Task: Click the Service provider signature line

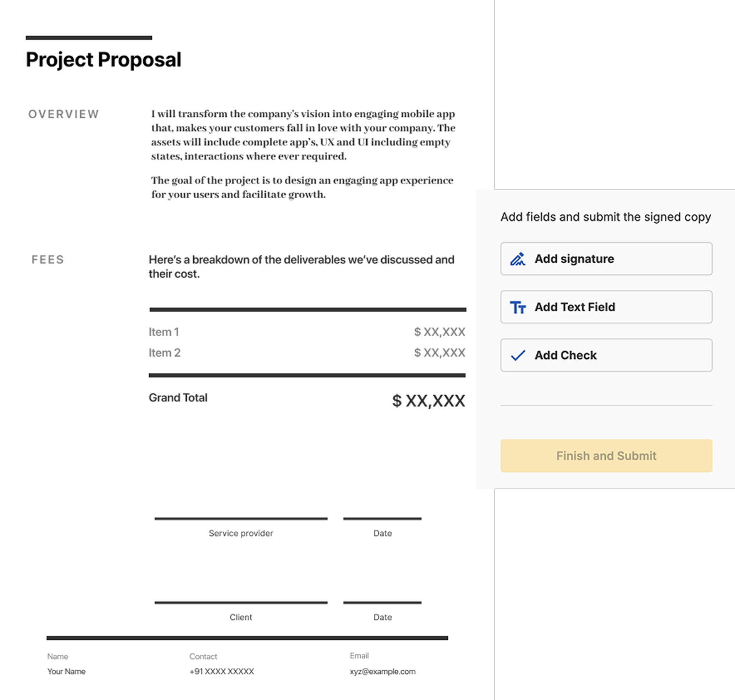Action: pos(241,518)
